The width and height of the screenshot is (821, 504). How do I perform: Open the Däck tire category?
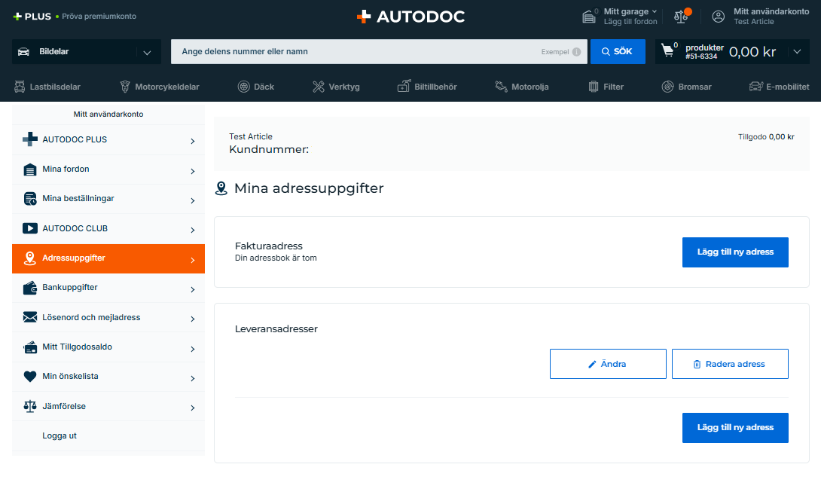[x=255, y=87]
